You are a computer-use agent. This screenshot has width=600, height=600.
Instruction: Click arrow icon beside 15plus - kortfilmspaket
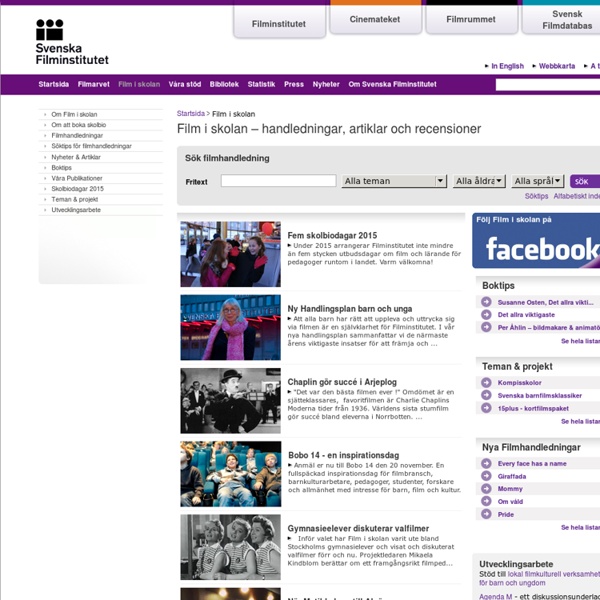(x=486, y=408)
